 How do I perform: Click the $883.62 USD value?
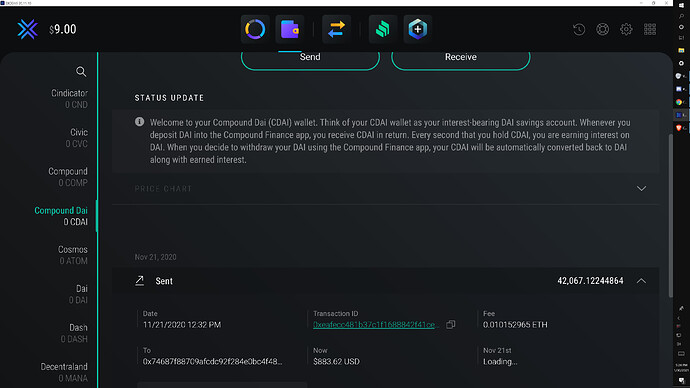click(x=336, y=362)
